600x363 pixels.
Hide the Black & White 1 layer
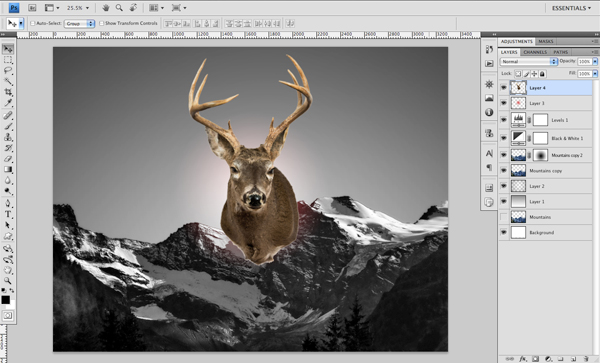tap(504, 138)
